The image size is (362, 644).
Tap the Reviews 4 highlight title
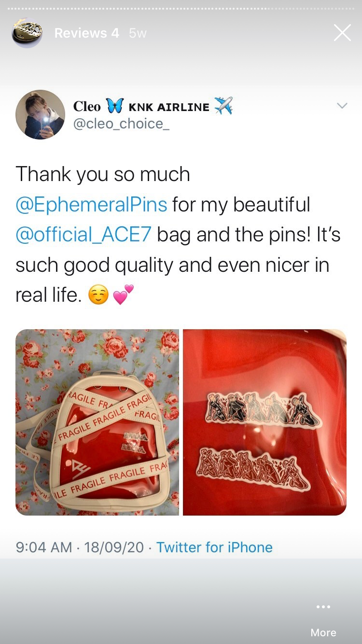(x=86, y=33)
